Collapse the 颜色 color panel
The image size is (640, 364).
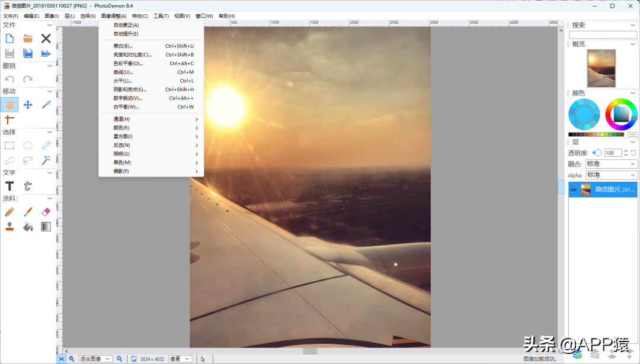[x=633, y=93]
